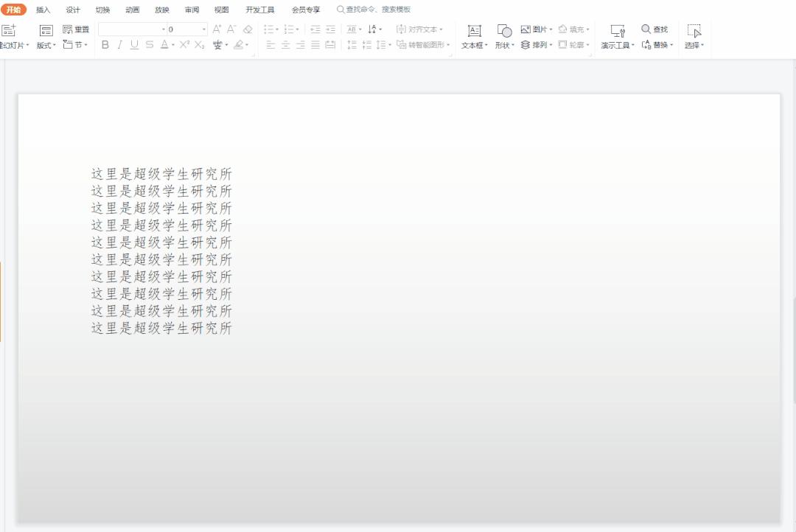Open the 形状 shapes gallery
The image size is (796, 532).
(x=504, y=37)
